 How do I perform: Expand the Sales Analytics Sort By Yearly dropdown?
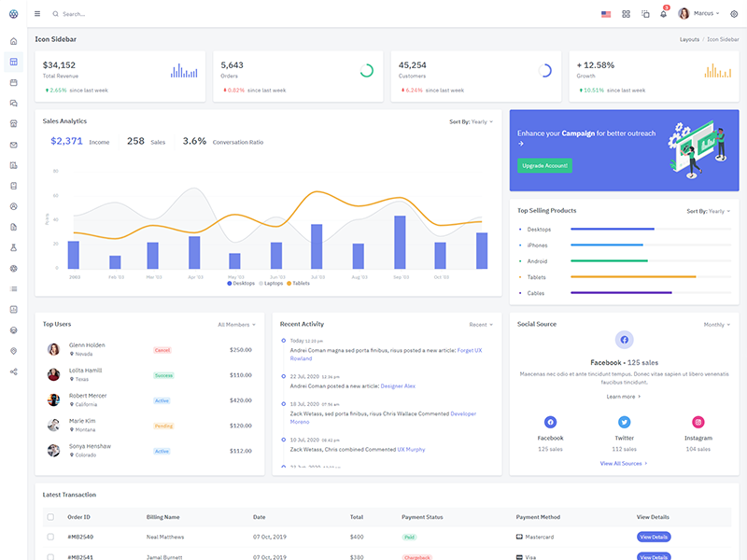pyautogui.click(x=471, y=121)
